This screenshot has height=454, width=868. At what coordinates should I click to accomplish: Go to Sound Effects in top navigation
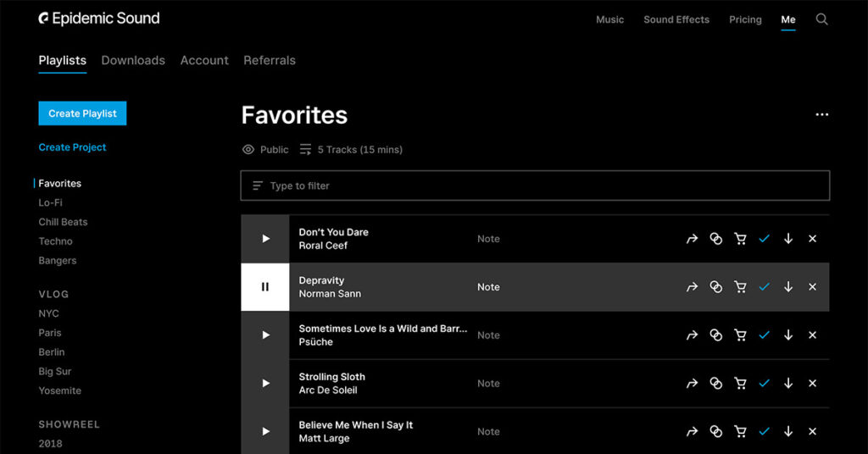676,19
